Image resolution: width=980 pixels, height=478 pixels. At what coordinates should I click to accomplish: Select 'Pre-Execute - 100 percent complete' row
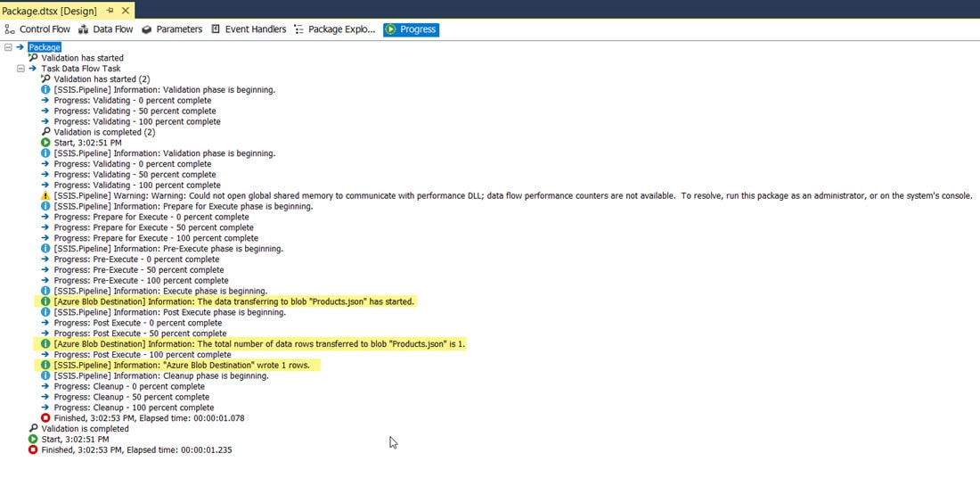pyautogui.click(x=142, y=280)
